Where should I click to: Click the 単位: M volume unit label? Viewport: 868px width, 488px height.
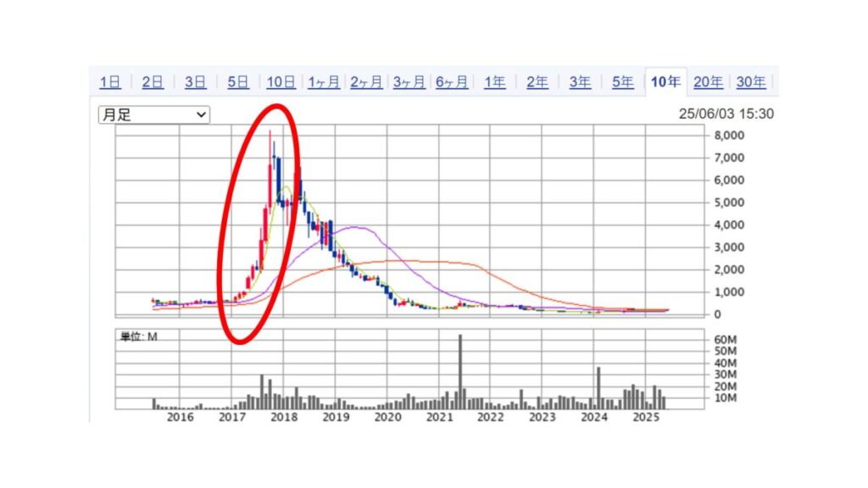click(138, 336)
